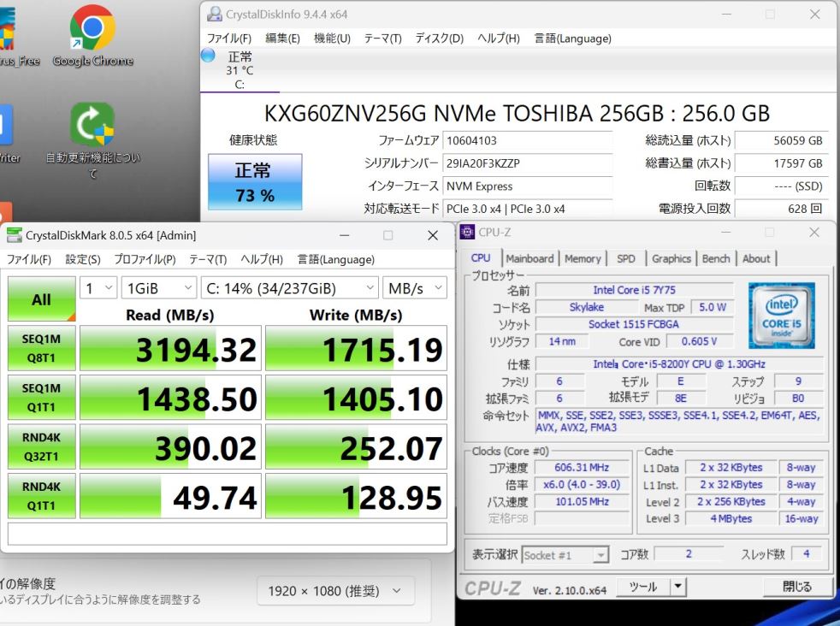
Task: Click the CPU-Z title bar icon
Action: click(x=467, y=233)
